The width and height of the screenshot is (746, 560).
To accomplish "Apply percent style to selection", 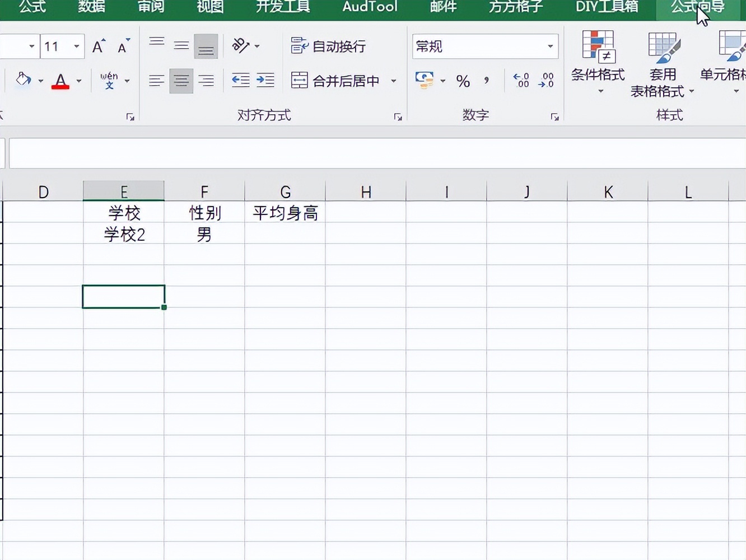I will (x=463, y=81).
